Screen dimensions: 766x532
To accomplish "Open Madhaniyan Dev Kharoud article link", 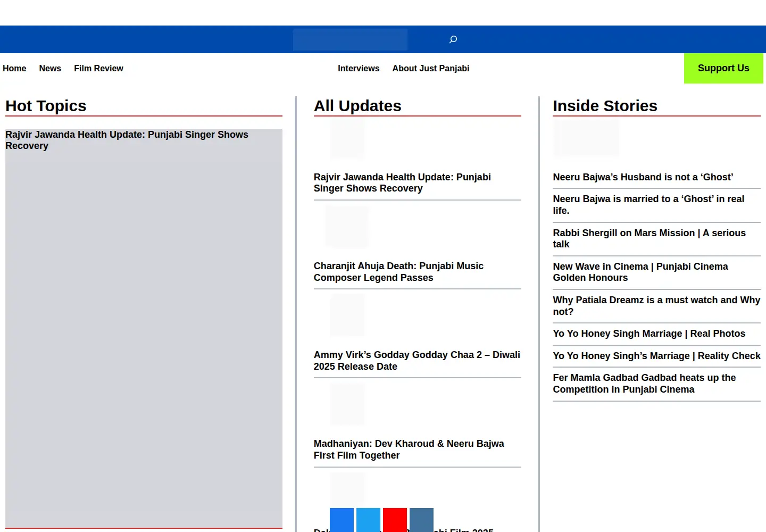I will click(409, 450).
